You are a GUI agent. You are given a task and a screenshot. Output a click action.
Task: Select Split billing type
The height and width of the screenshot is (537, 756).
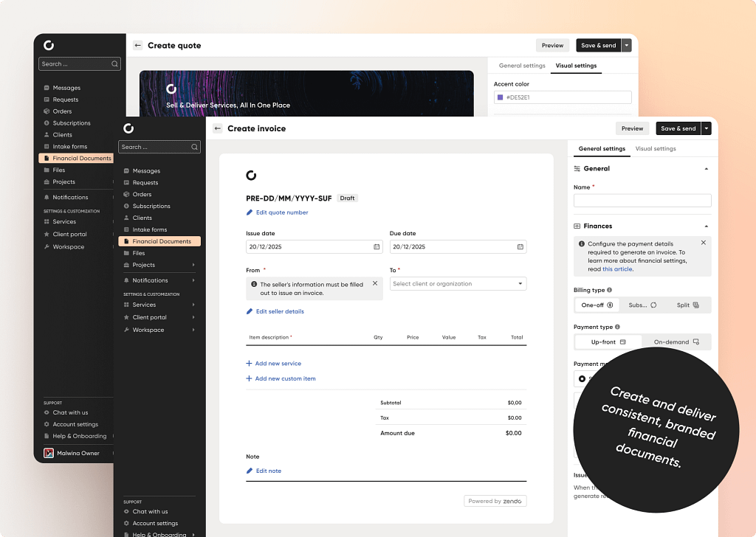(687, 305)
